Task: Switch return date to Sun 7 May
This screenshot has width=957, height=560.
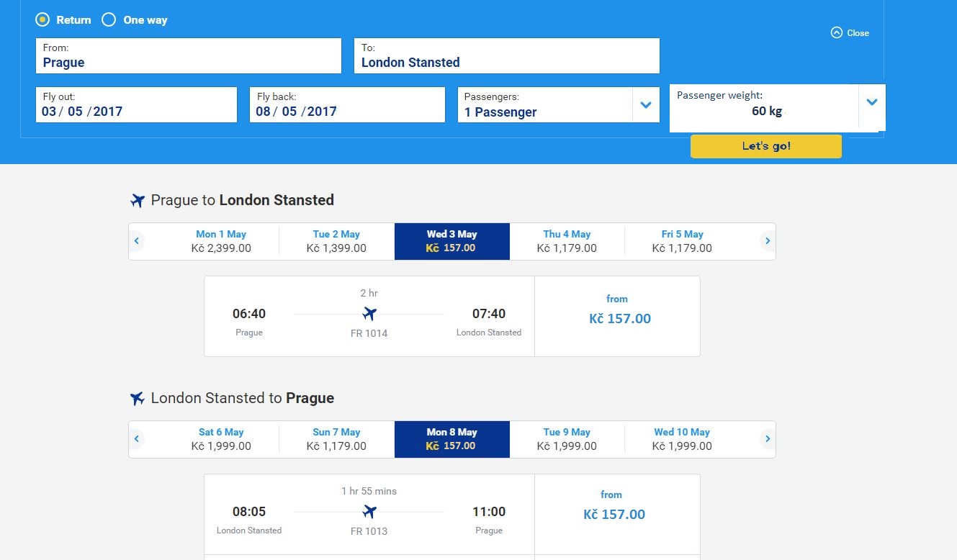Action: 336,438
